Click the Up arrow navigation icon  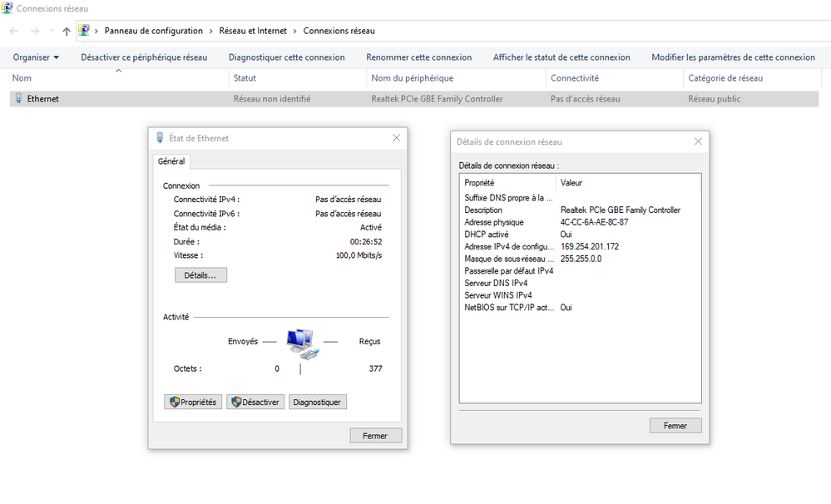pos(67,31)
